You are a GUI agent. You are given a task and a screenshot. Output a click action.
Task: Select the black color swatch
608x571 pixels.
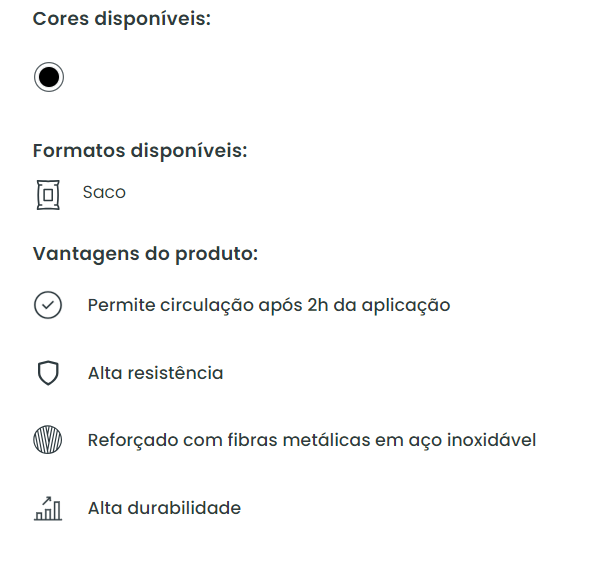(48, 77)
